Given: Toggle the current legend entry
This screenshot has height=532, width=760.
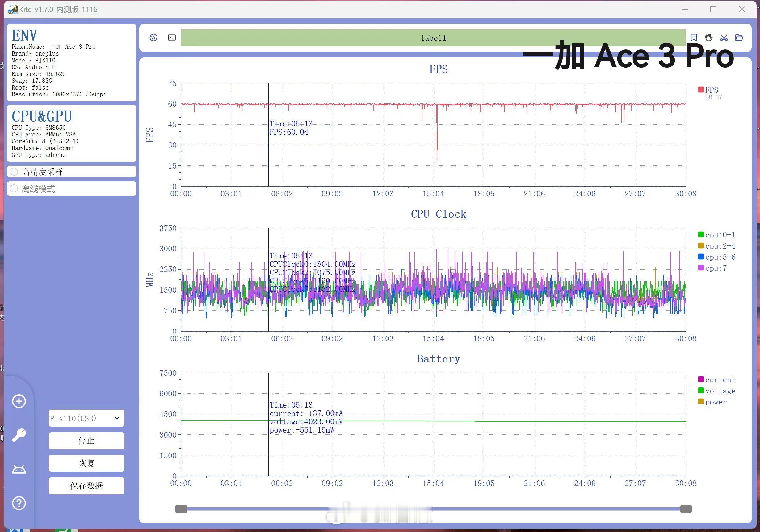Looking at the screenshot, I should (717, 380).
